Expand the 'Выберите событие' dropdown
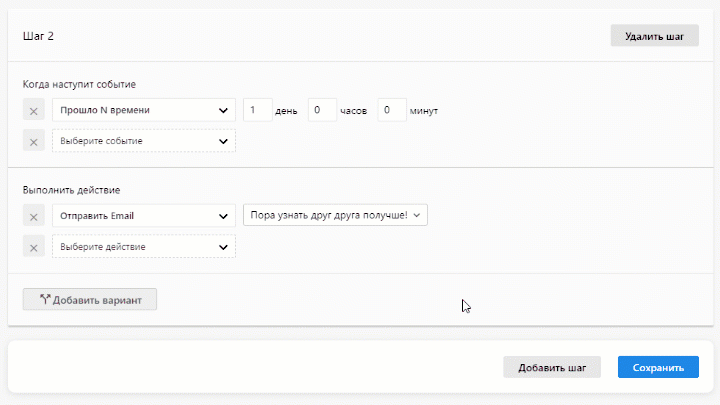Viewport: 720px width, 405px height. pyautogui.click(x=143, y=141)
